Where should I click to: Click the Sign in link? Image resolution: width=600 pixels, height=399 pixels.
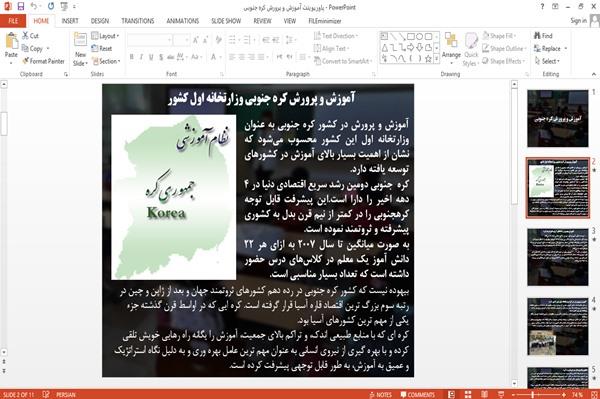[x=578, y=21]
